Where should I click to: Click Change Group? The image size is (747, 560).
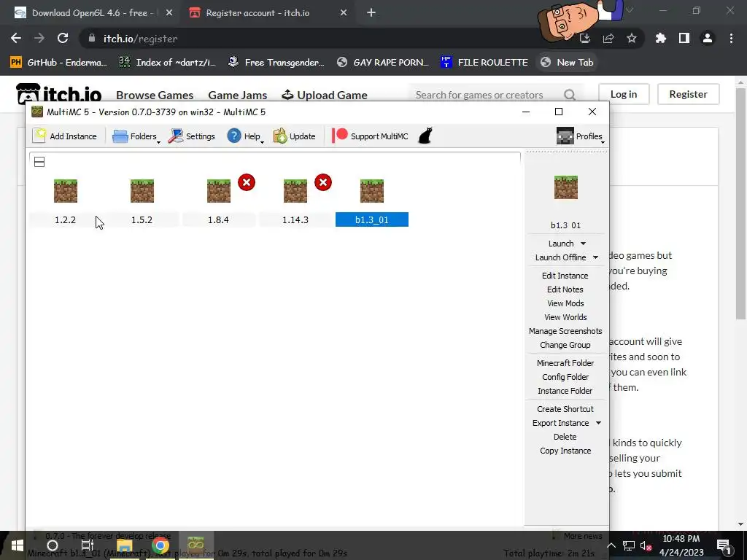(x=565, y=345)
